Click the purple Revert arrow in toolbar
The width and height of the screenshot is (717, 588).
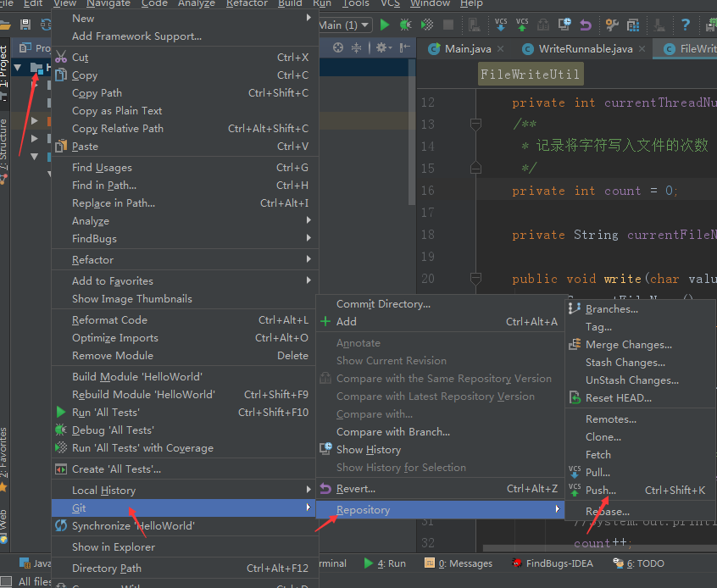[x=586, y=25]
